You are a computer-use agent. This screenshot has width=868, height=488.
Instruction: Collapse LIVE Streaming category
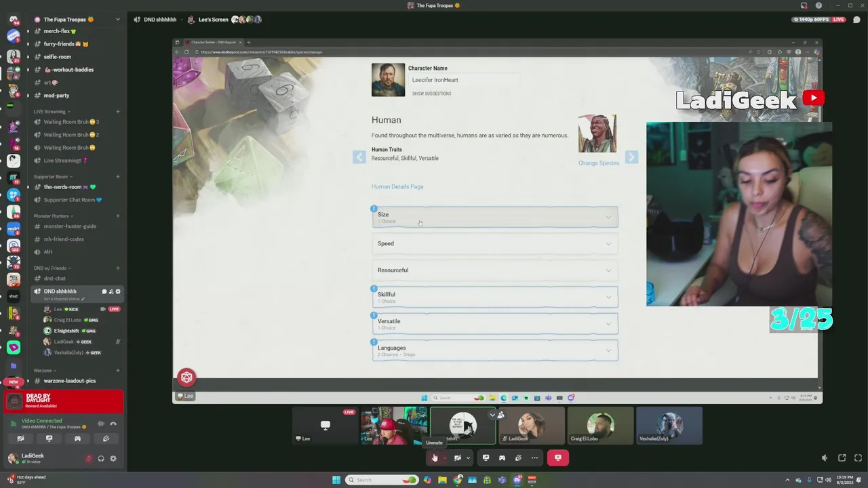tap(52, 112)
